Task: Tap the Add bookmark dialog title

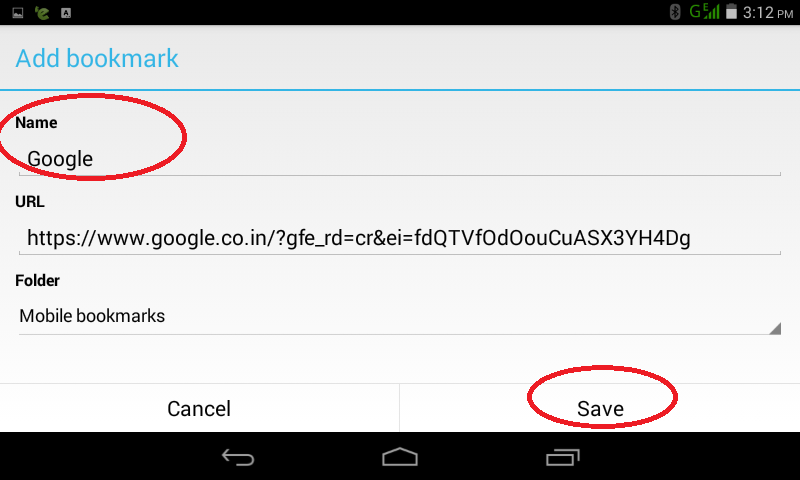Action: click(97, 58)
